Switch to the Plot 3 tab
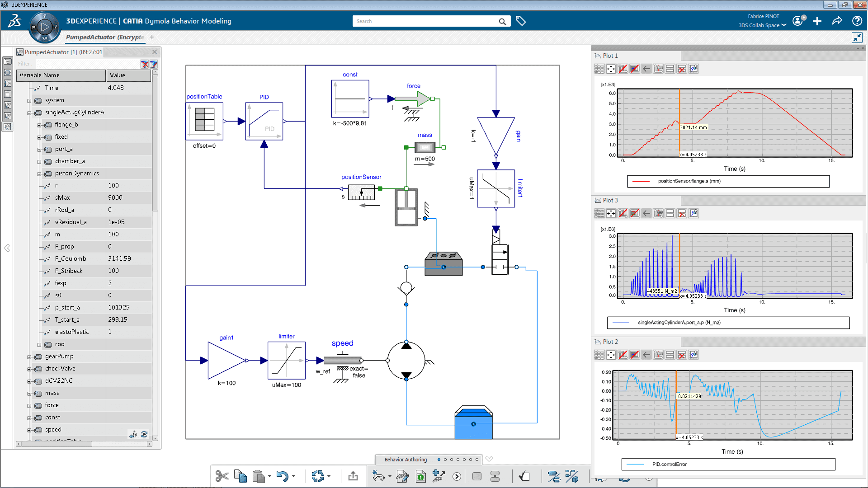 point(610,200)
